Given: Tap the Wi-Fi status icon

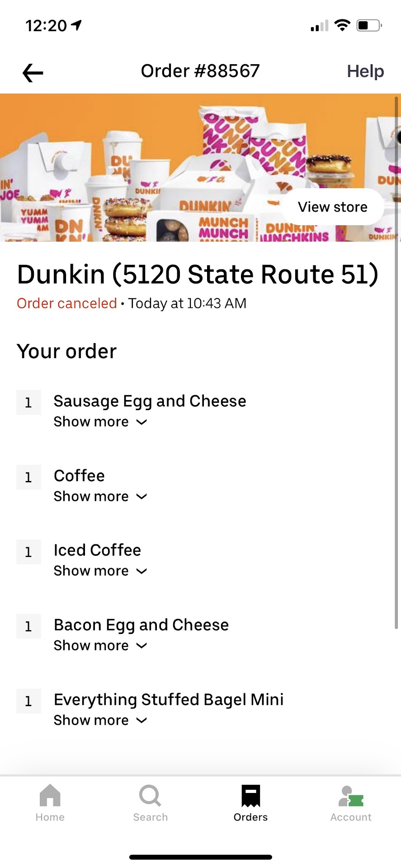Looking at the screenshot, I should [x=342, y=25].
